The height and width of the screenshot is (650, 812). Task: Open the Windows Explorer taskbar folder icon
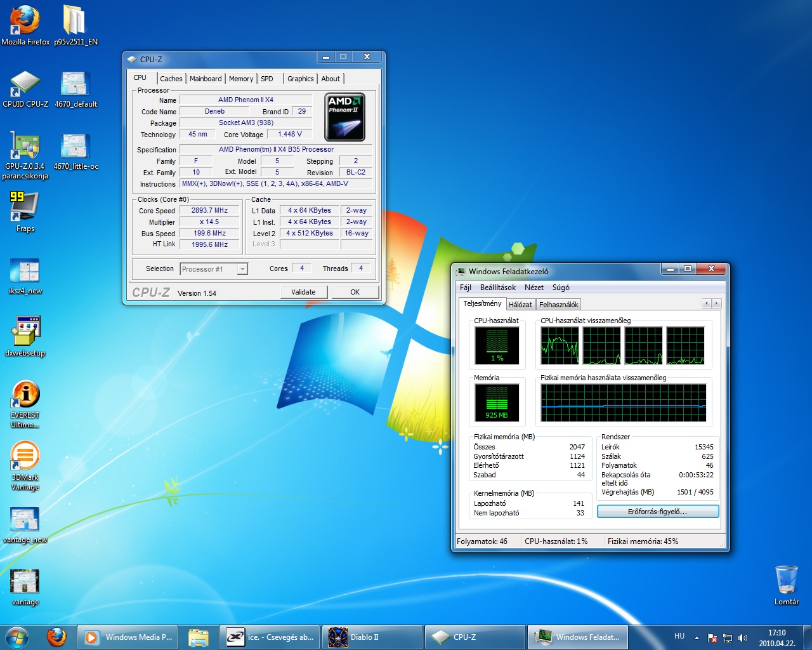[x=199, y=637]
